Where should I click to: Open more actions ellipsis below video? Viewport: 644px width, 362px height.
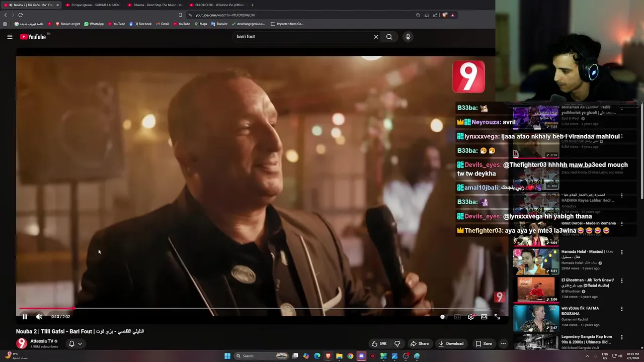click(503, 344)
